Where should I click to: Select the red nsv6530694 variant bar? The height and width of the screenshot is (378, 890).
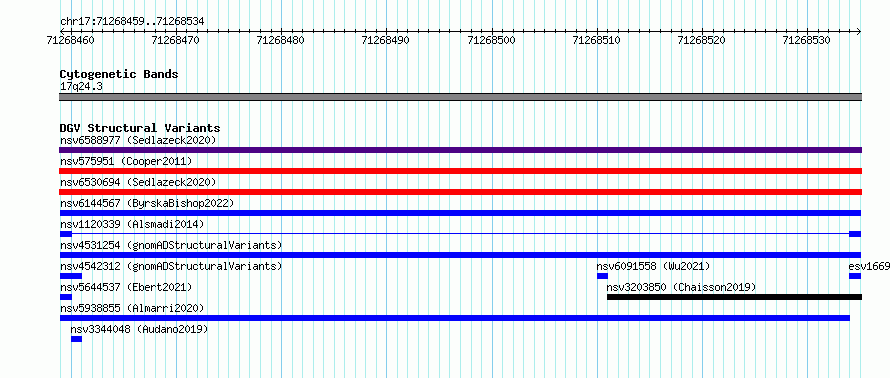(x=460, y=192)
